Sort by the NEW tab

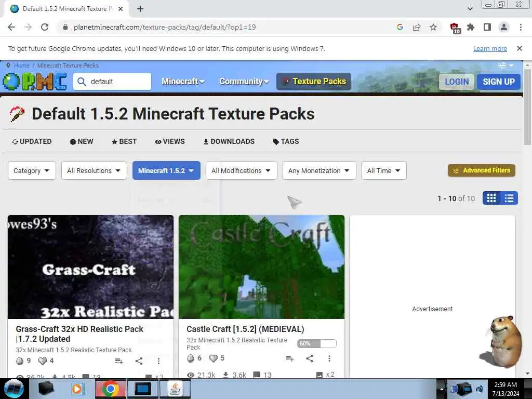[82, 141]
